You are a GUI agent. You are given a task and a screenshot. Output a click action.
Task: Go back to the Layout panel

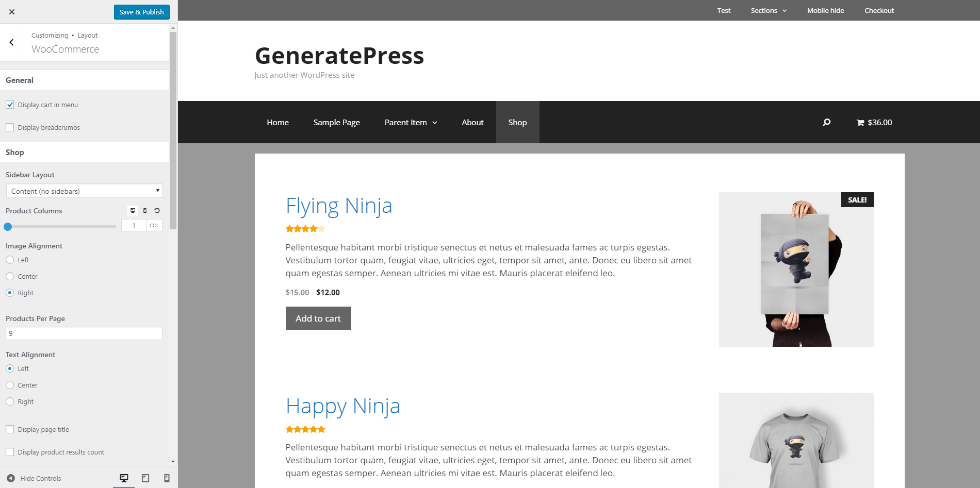tap(11, 42)
